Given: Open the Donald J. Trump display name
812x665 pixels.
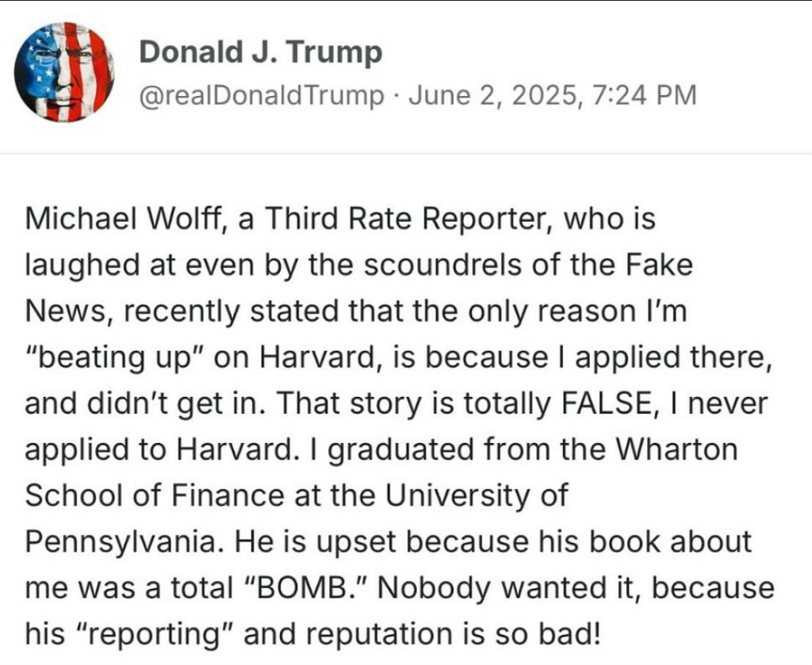Looking at the screenshot, I should tap(261, 53).
